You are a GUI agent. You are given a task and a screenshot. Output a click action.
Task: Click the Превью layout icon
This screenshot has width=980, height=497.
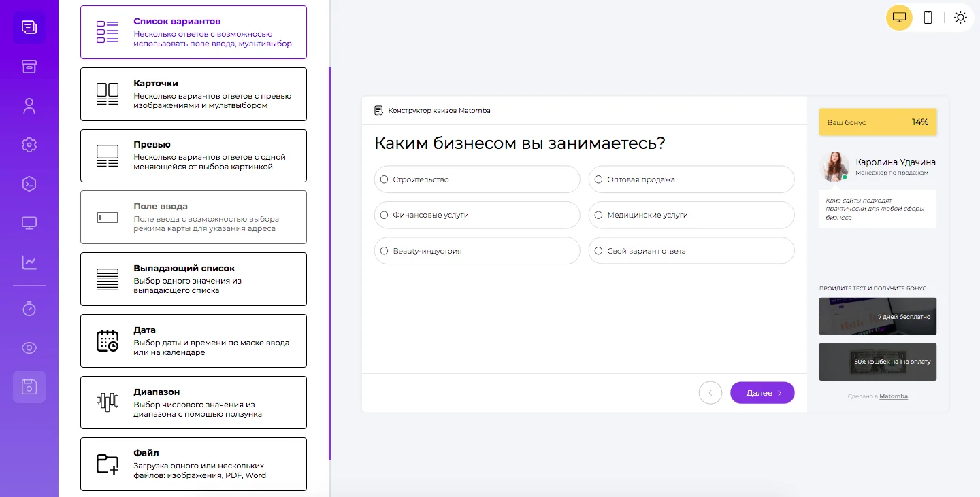tap(108, 156)
